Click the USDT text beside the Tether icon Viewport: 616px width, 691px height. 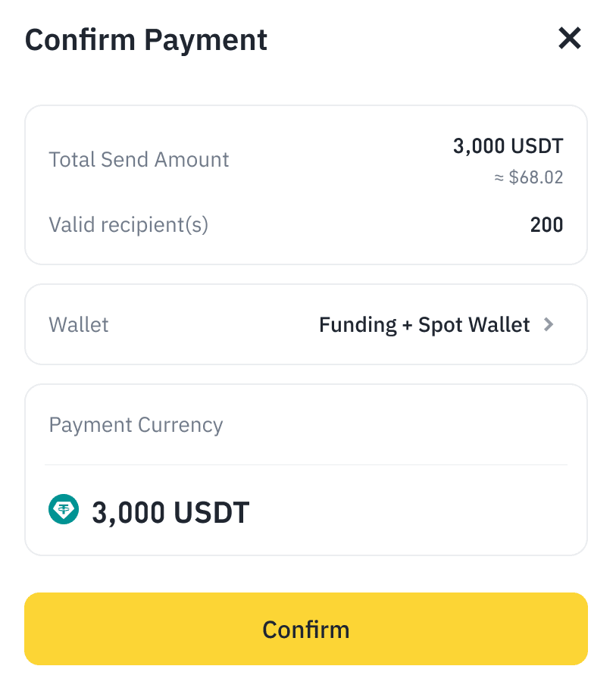[x=211, y=513]
